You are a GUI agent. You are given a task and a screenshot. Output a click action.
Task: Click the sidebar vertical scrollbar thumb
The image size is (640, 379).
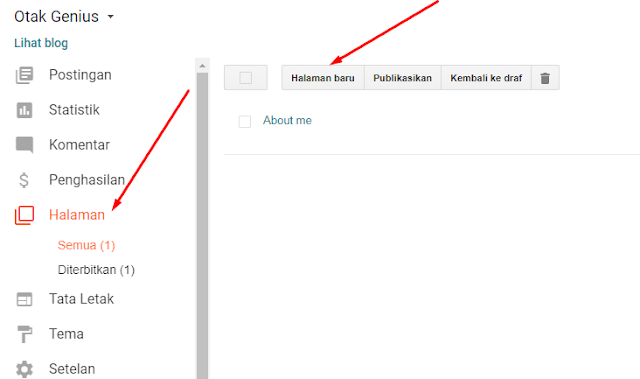pos(202,226)
